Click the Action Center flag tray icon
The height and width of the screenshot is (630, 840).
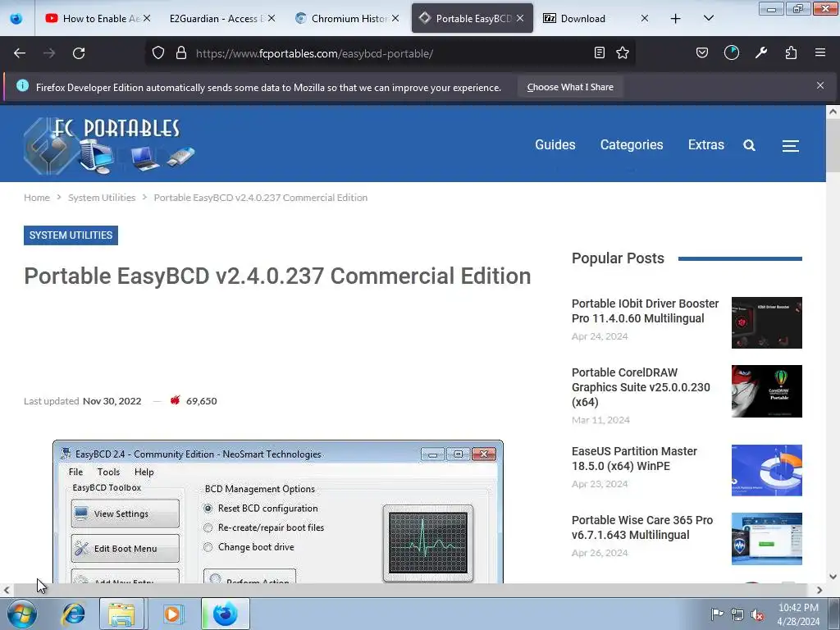(x=717, y=614)
